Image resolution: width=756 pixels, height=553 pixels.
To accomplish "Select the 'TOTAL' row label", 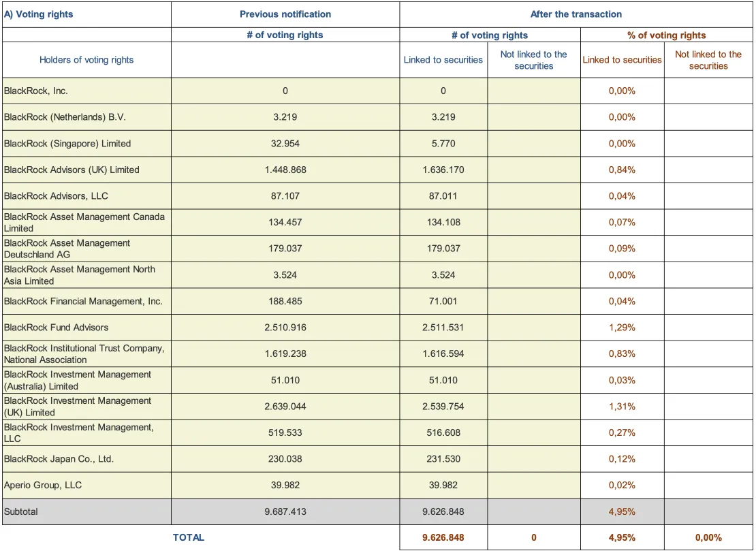I will click(x=189, y=537).
